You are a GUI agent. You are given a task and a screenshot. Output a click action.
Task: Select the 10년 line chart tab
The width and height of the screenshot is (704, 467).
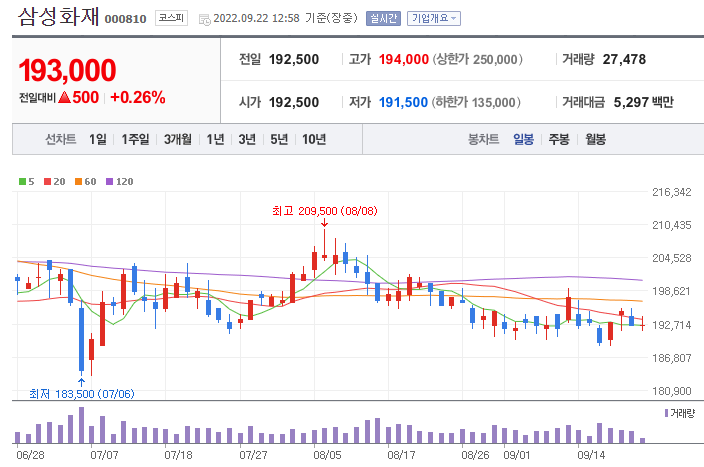click(x=314, y=139)
